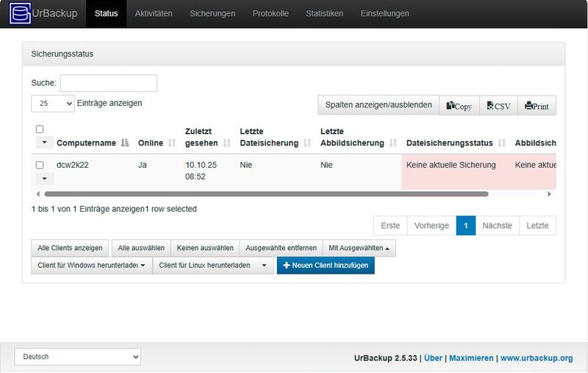The height and width of the screenshot is (373, 588).
Task: Open Client für Windows herunterladen dropdown
Action: click(91, 266)
